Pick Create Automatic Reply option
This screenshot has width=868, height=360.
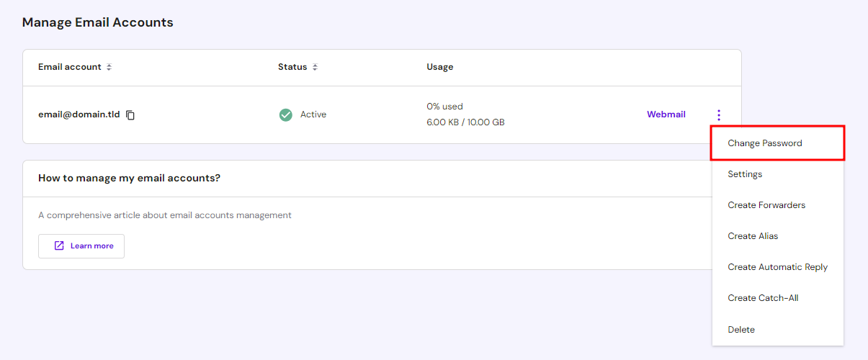[777, 267]
